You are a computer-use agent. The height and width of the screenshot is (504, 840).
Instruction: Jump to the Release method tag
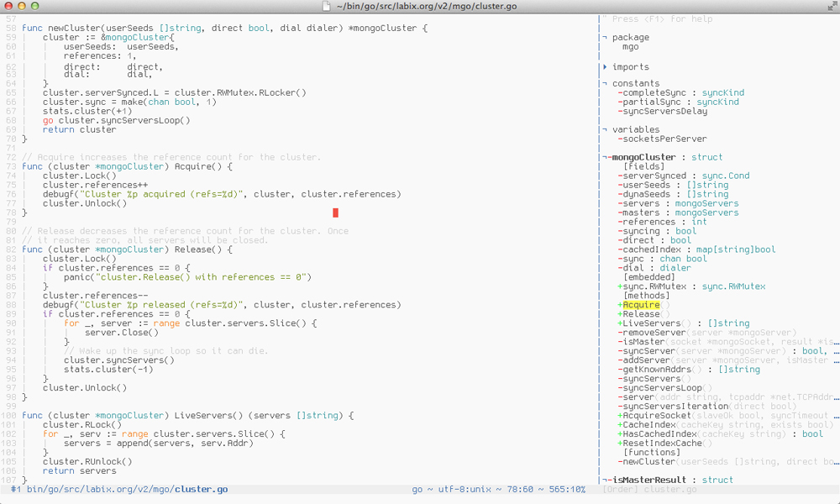[641, 314]
